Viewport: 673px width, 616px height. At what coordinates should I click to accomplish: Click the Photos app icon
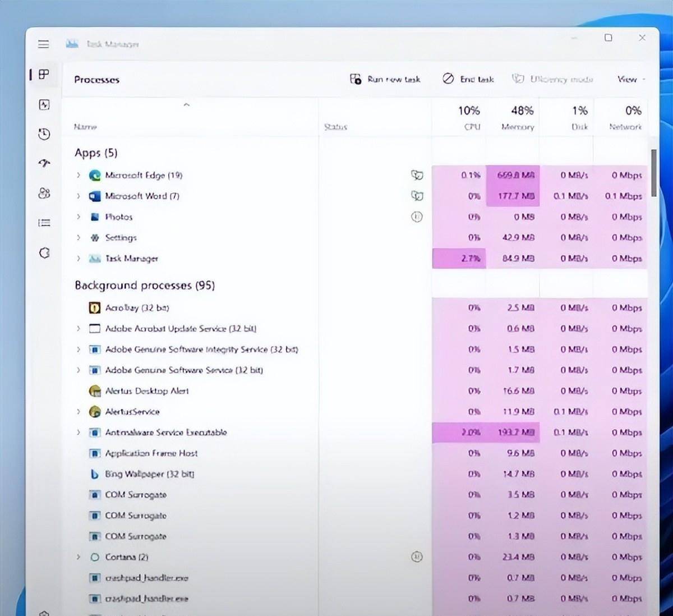pyautogui.click(x=95, y=217)
